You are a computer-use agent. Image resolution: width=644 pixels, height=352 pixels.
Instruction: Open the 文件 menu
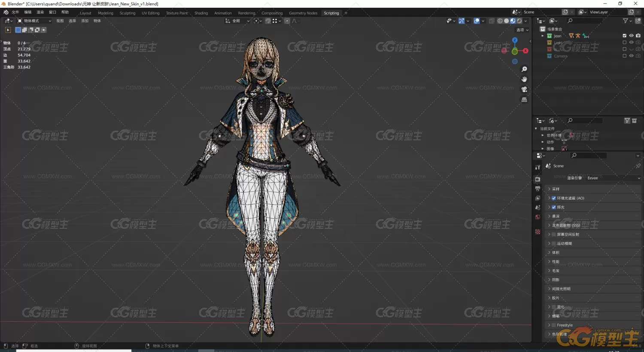(15, 12)
